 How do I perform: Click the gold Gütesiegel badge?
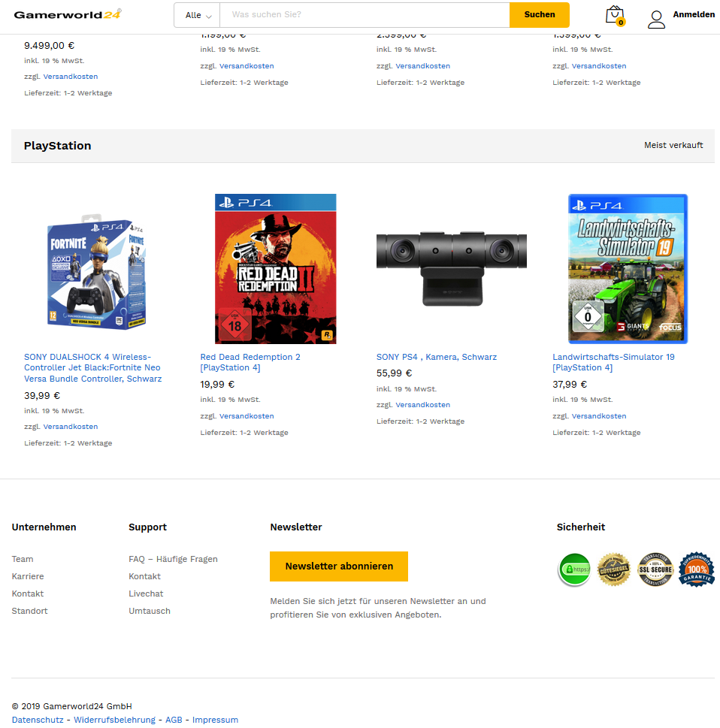pos(613,569)
